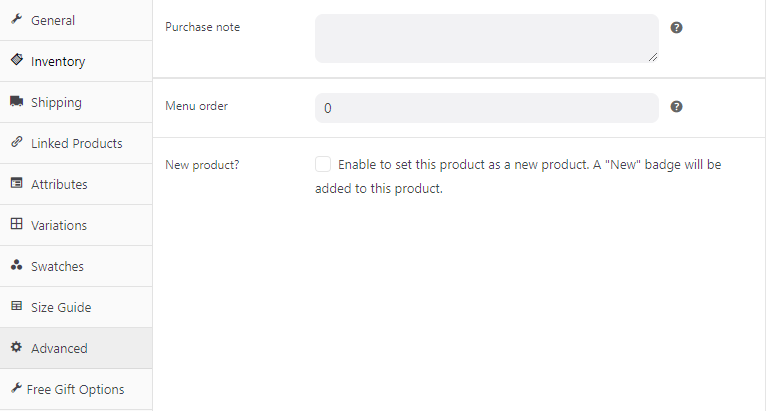
Task: Show help tooltip for Purchase note
Action: [x=676, y=27]
